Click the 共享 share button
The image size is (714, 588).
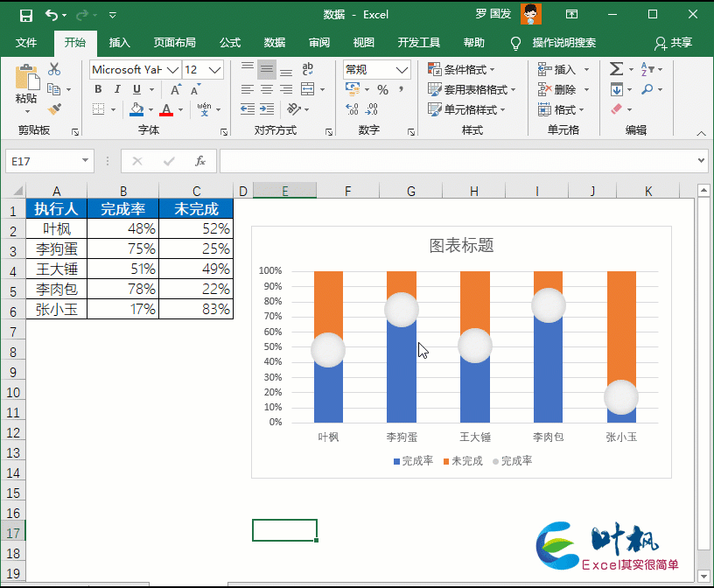click(681, 41)
